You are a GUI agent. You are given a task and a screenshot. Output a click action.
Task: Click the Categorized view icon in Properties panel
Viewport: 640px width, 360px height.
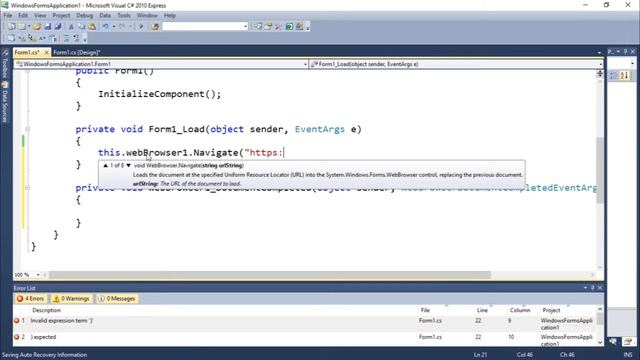coord(614,76)
